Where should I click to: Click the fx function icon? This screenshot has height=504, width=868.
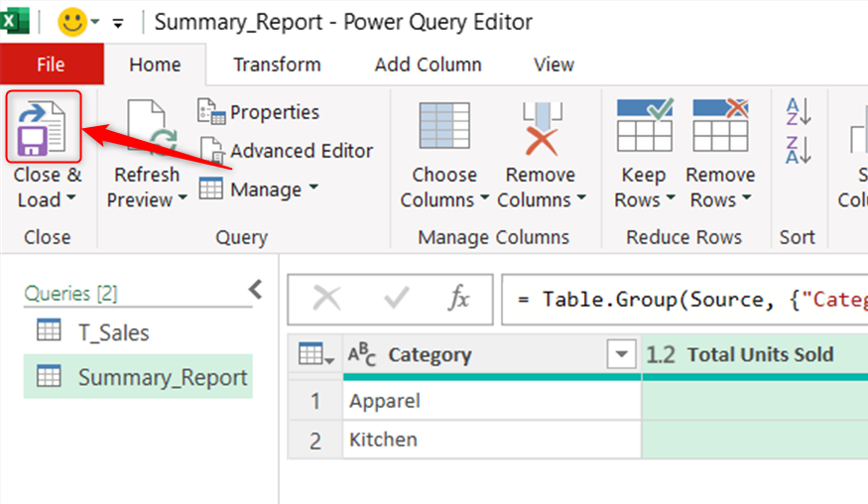(458, 298)
